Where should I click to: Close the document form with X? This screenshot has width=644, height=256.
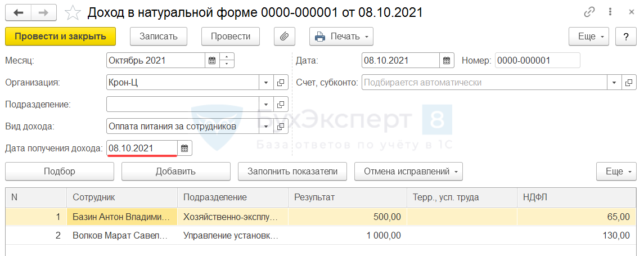[632, 12]
